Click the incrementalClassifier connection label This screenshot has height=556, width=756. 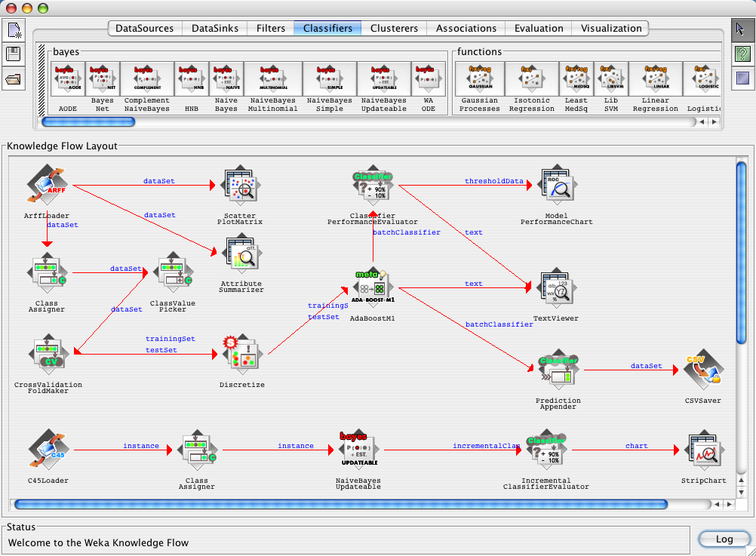coord(486,446)
